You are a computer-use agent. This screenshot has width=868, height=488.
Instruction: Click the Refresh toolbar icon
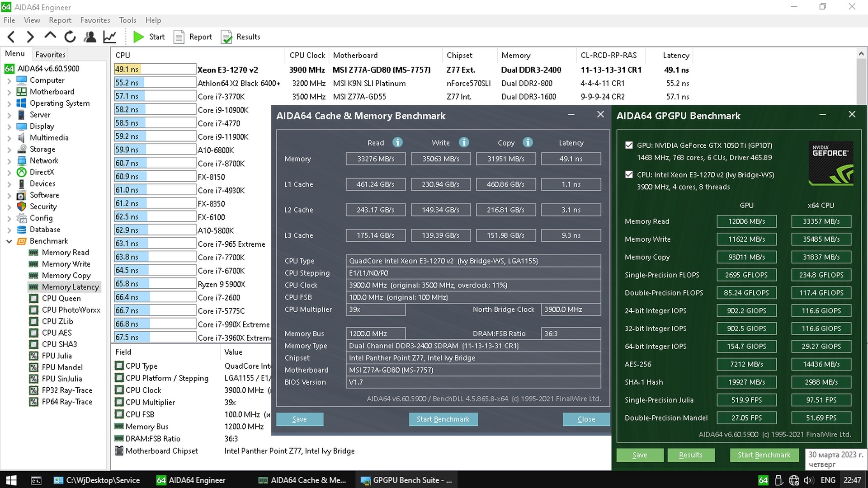click(x=70, y=37)
